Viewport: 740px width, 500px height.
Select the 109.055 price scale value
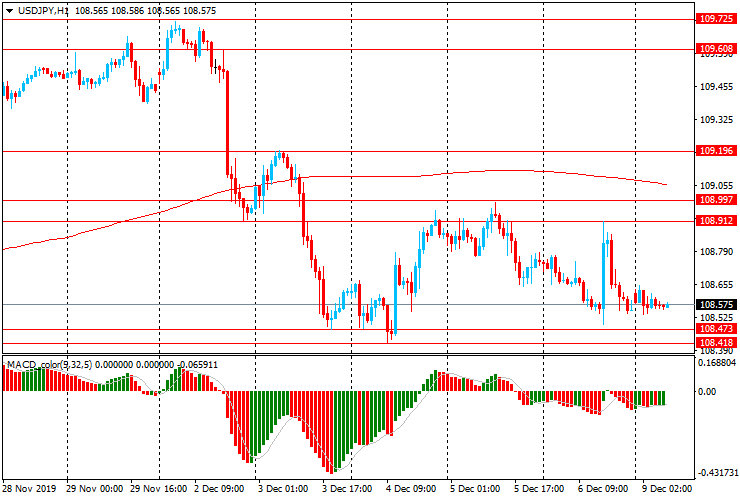(716, 186)
